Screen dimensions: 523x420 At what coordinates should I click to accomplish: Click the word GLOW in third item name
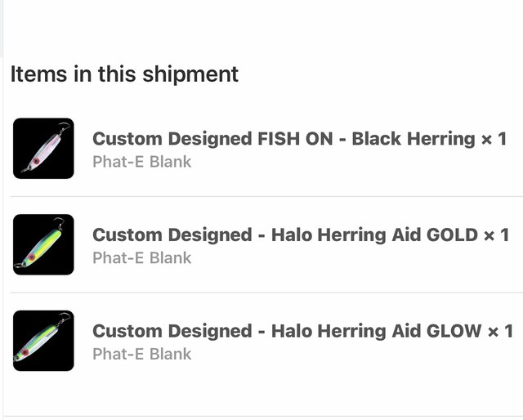[x=454, y=331]
